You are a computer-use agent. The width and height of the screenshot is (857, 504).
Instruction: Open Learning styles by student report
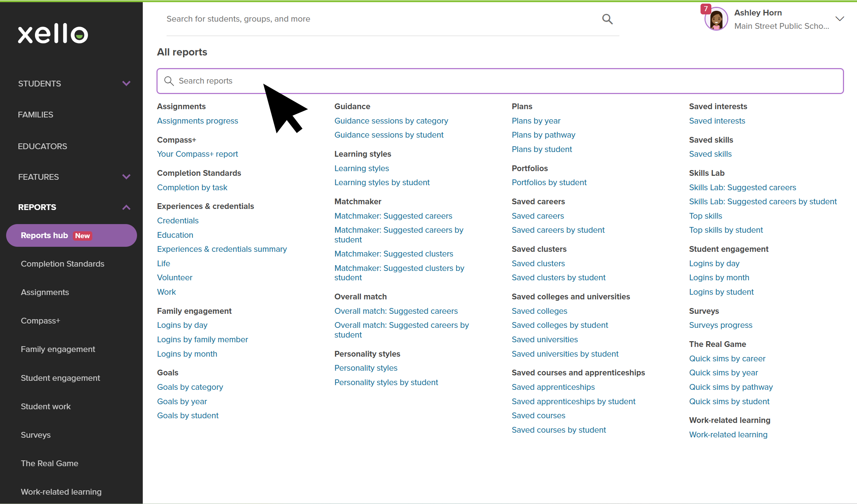(x=382, y=183)
